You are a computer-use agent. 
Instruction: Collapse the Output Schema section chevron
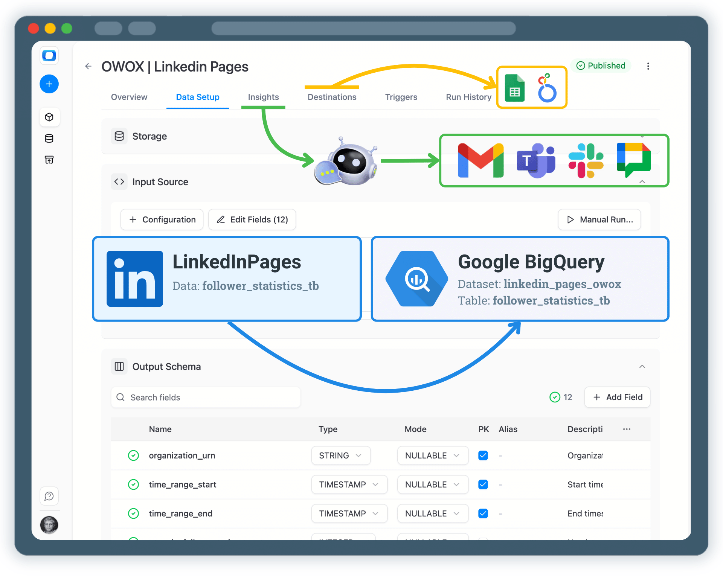point(642,366)
